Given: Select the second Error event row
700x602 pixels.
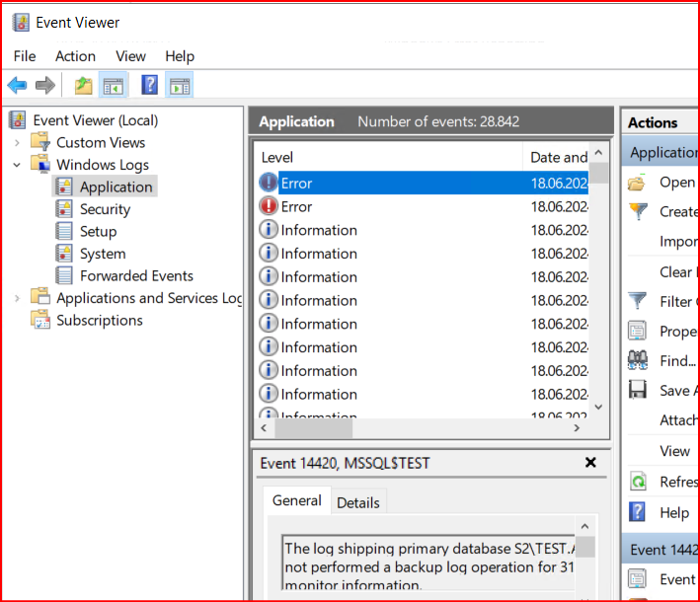Looking at the screenshot, I should 424,206.
